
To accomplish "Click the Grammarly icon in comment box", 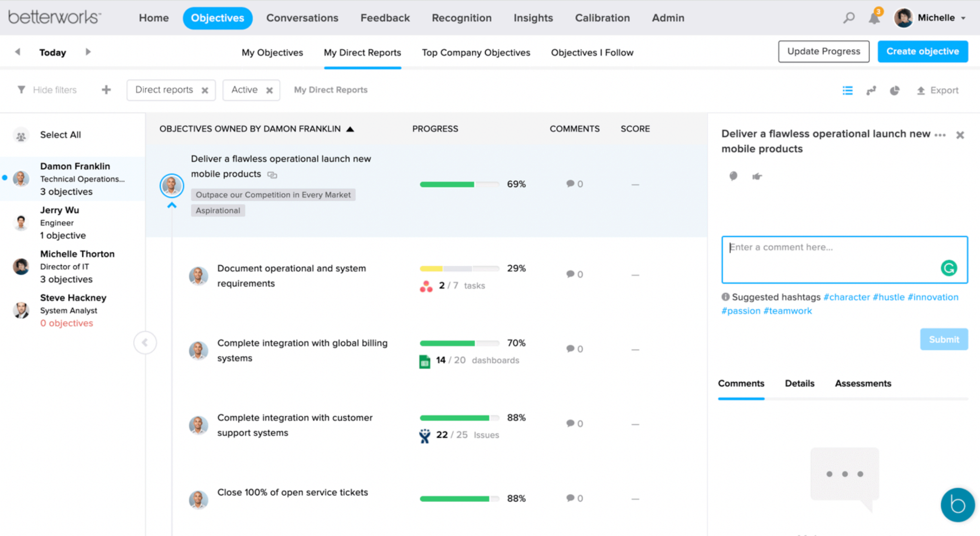I will (x=949, y=268).
